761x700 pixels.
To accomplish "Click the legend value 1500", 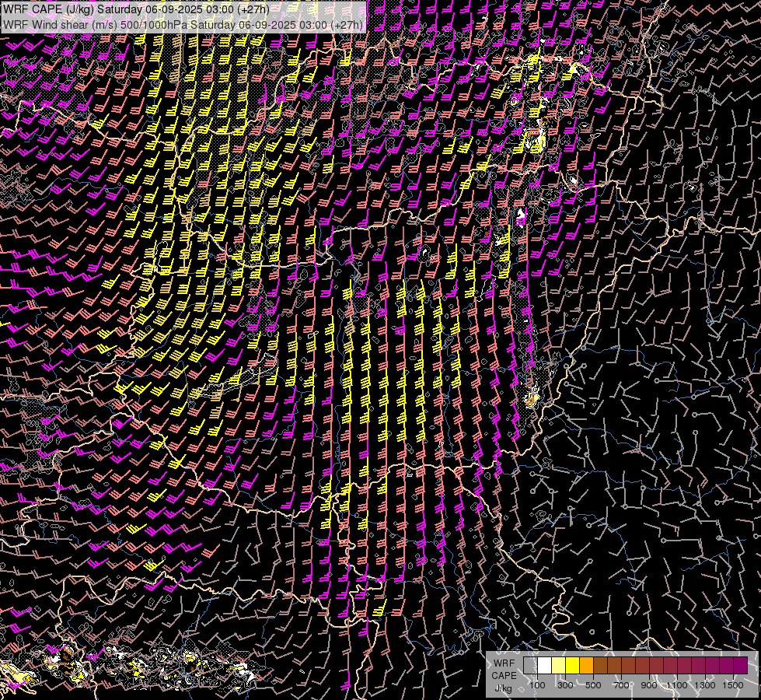I will click(733, 685).
